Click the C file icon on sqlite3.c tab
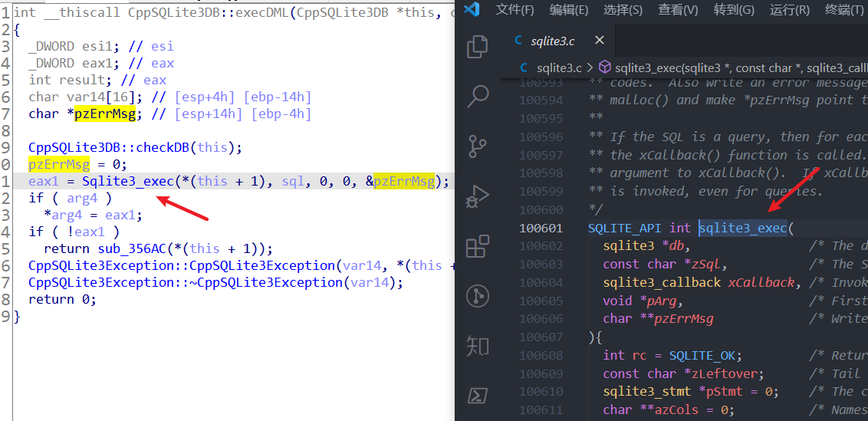 point(518,41)
